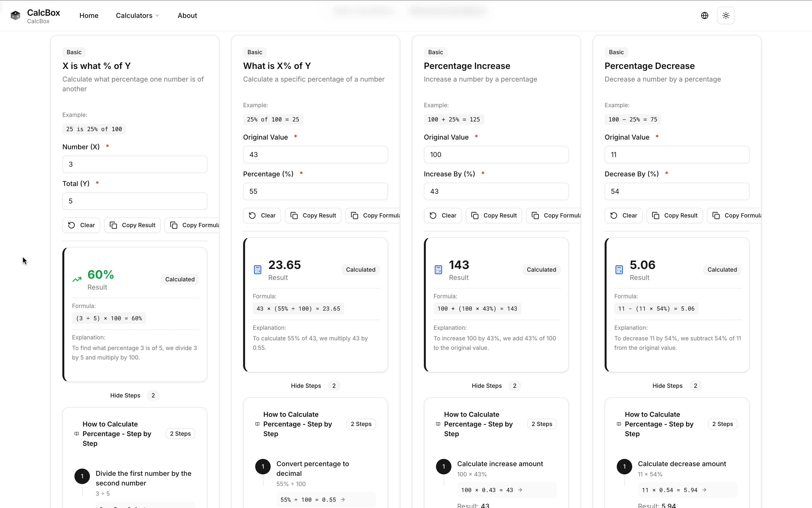
Task: Open the language globe icon
Action: (705, 15)
